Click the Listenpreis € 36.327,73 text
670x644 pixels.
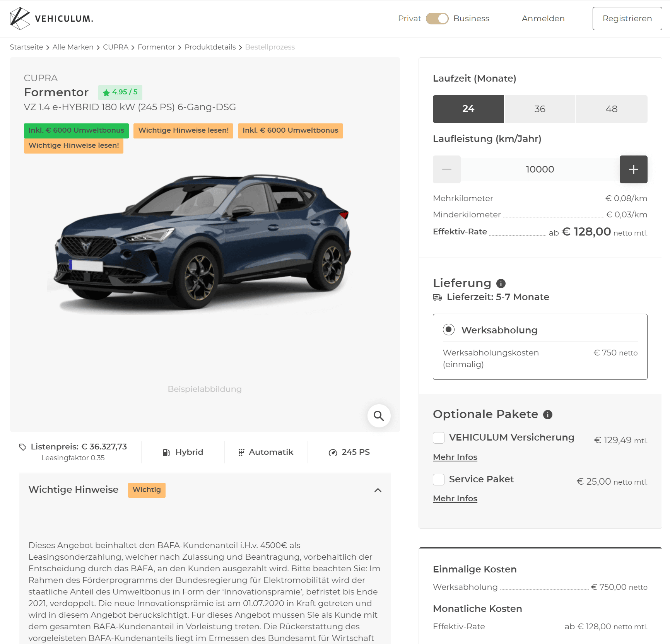79,447
